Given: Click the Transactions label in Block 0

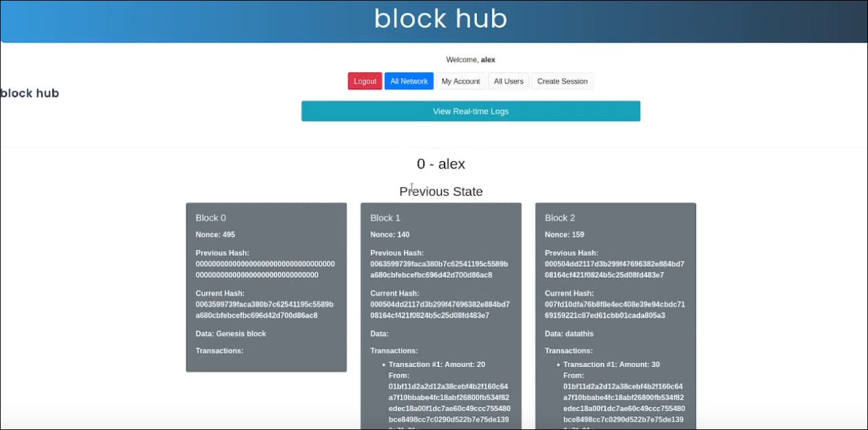Looking at the screenshot, I should click(220, 351).
